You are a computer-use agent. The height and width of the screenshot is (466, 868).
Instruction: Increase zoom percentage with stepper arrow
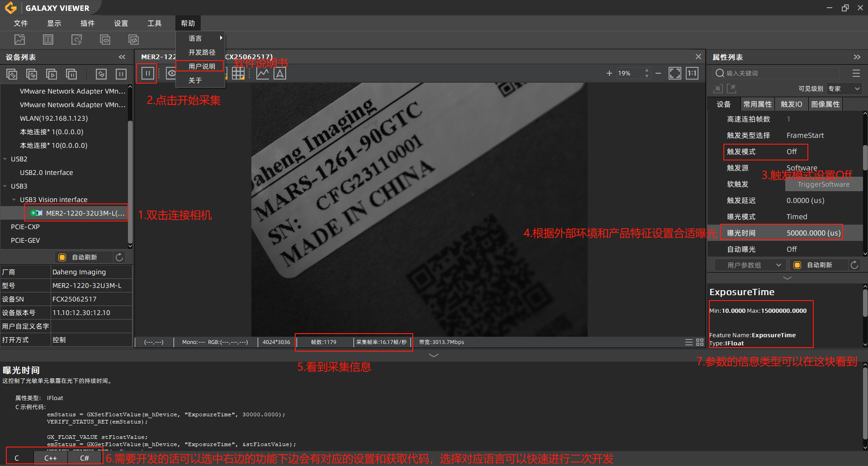click(x=647, y=71)
